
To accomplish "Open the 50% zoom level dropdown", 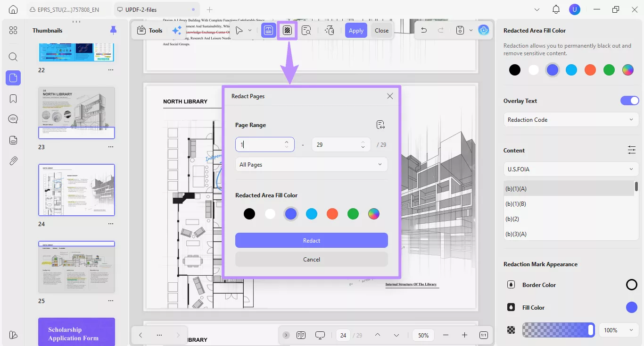I will coord(423,335).
